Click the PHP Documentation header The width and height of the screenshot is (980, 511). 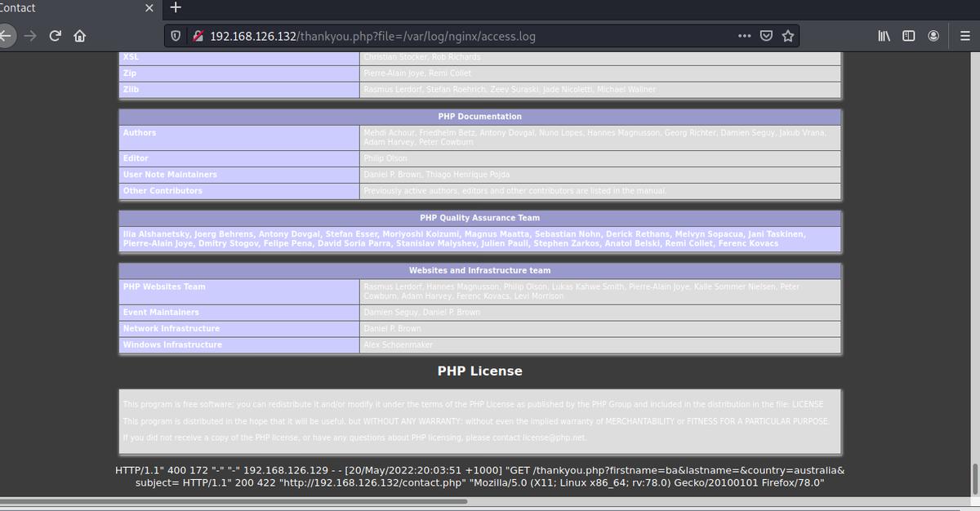click(x=479, y=117)
